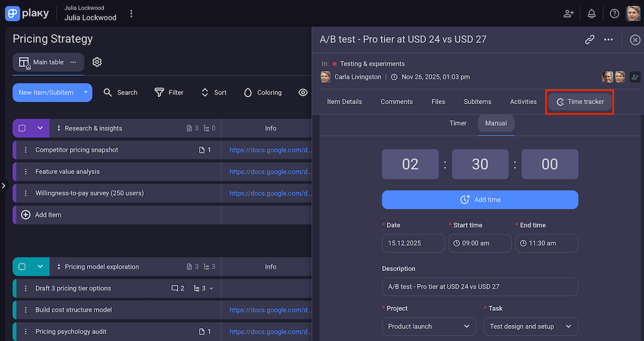Open the Task dropdown showing Test design and setup
Image resolution: width=644 pixels, height=341 pixels.
[x=530, y=327]
